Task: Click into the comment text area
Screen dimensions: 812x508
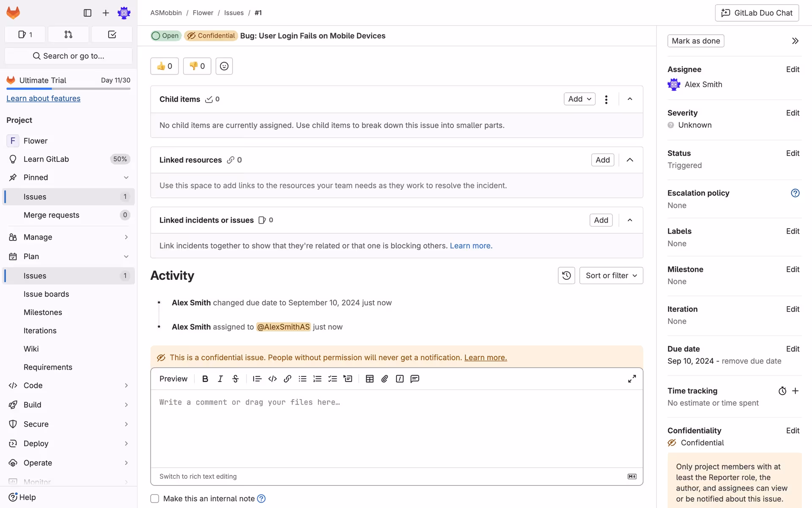Action: point(396,428)
